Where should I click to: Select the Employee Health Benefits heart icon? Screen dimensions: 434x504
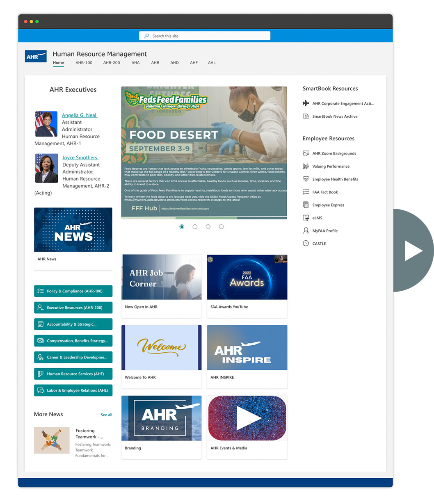306,179
